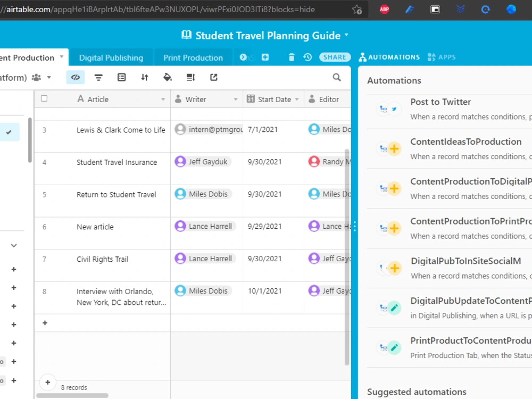Click the bookmark star icon in address bar
The image size is (532, 399).
click(357, 10)
